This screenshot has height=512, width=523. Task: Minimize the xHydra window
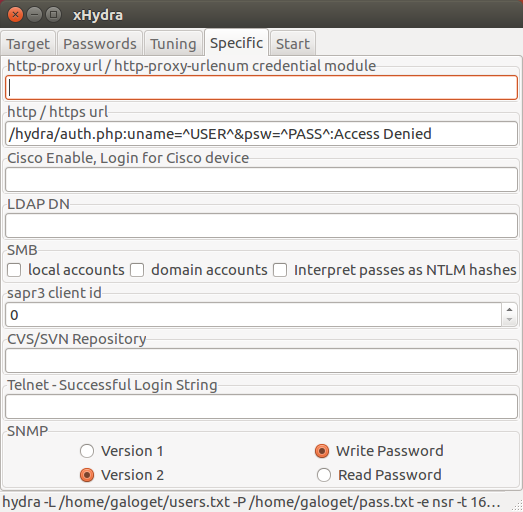pyautogui.click(x=34, y=15)
